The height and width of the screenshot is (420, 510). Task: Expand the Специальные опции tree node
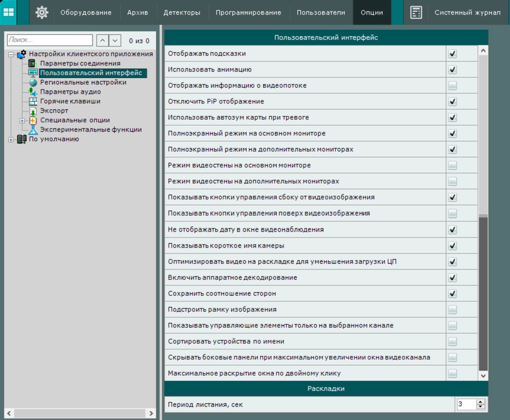click(x=22, y=121)
